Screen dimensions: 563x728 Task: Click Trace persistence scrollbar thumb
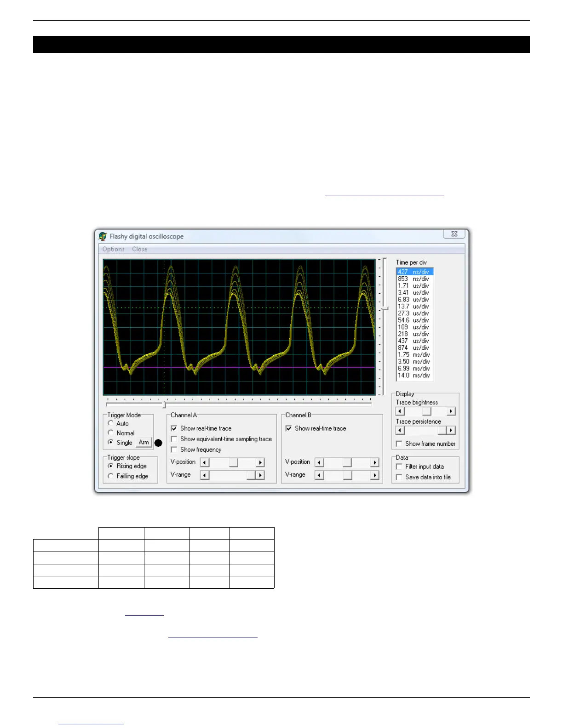(442, 430)
